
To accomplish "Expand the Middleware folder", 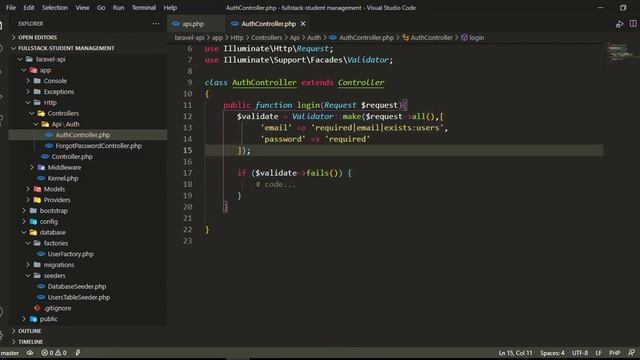I will point(64,167).
